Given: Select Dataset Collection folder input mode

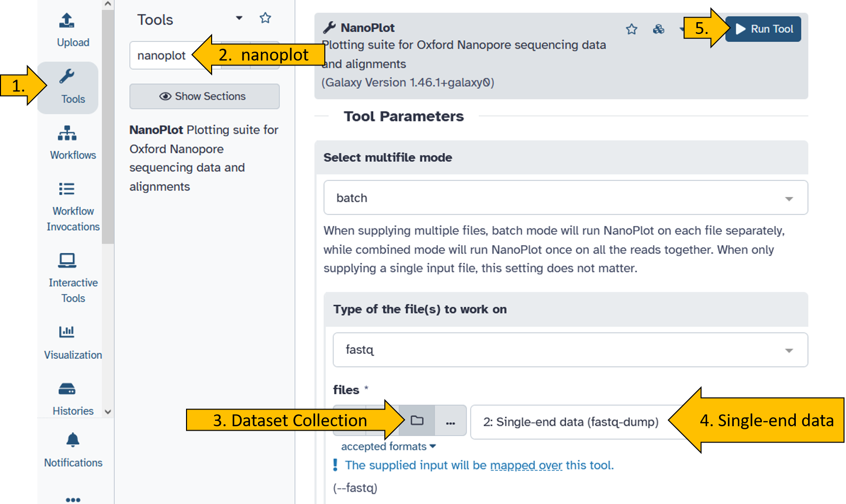Looking at the screenshot, I should (x=417, y=420).
